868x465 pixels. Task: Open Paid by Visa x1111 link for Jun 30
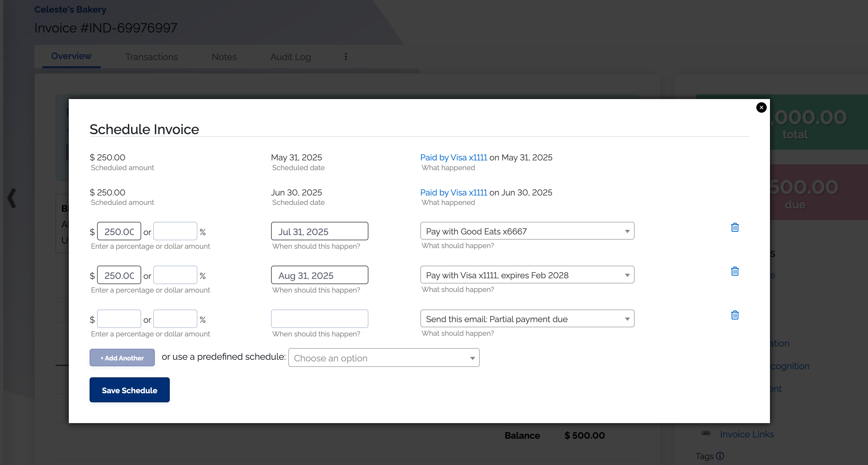click(x=453, y=193)
